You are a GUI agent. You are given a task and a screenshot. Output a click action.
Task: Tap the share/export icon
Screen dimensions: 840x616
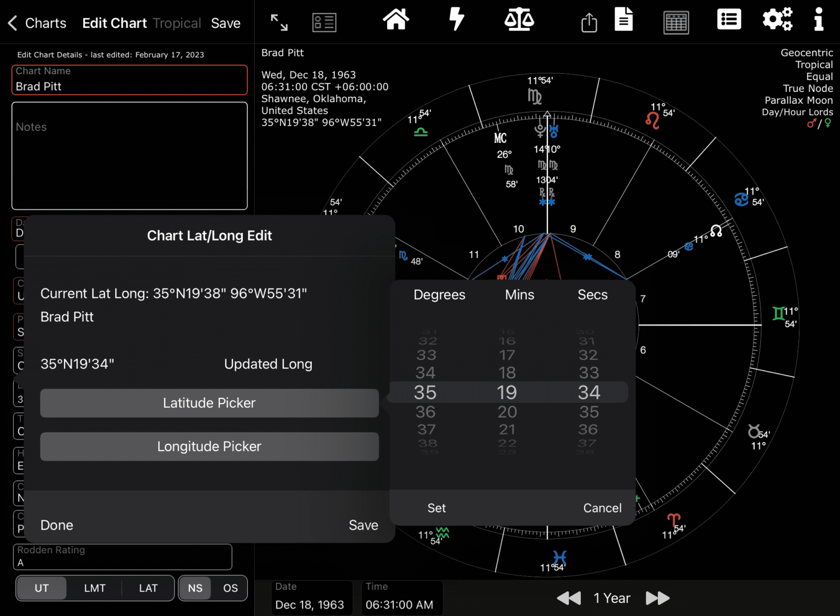(588, 22)
